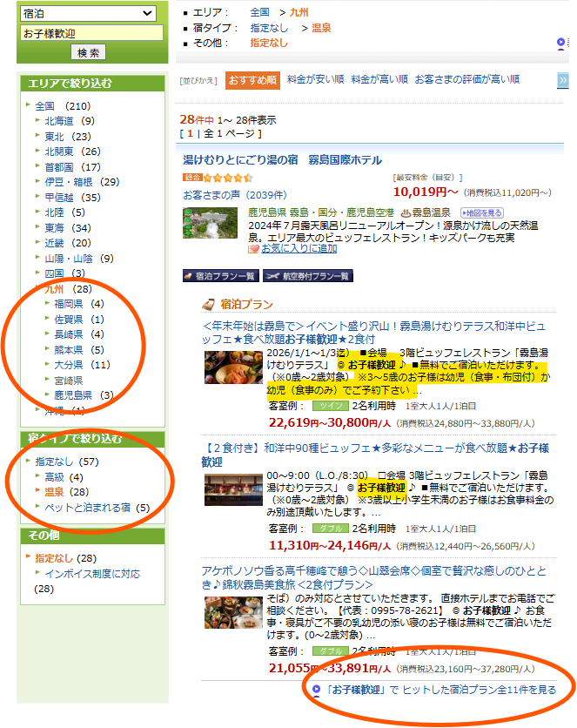Image resolution: width=577 pixels, height=728 pixels.
Task: Click the 地図を見る map icon button
Action: coord(482,212)
